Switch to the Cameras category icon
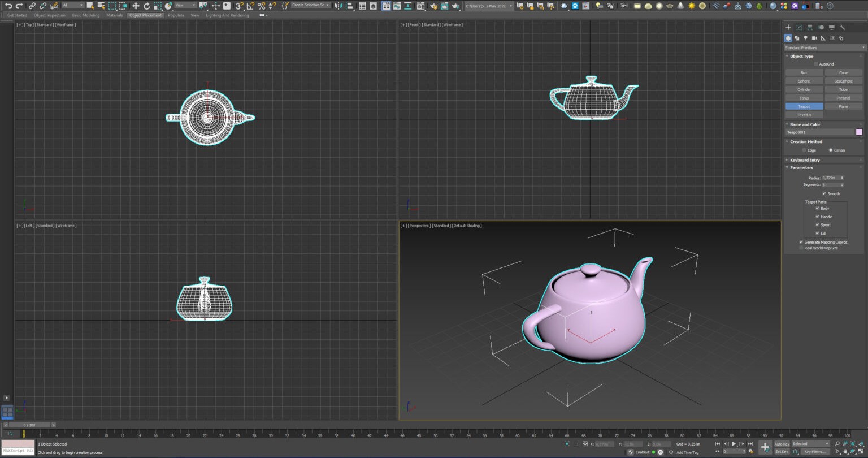The image size is (868, 458). (814, 38)
